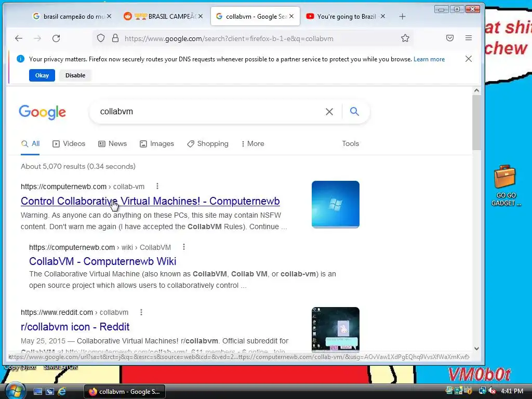Bookmark this page with the star
Image resolution: width=532 pixels, height=399 pixels.
405,38
